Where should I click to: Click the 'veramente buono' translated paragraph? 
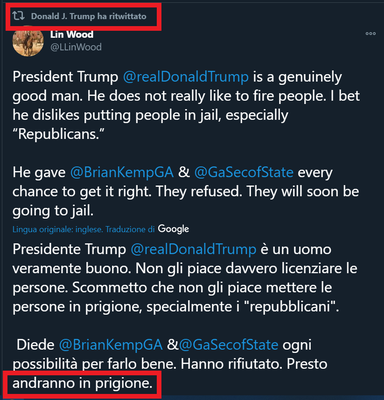(185, 278)
